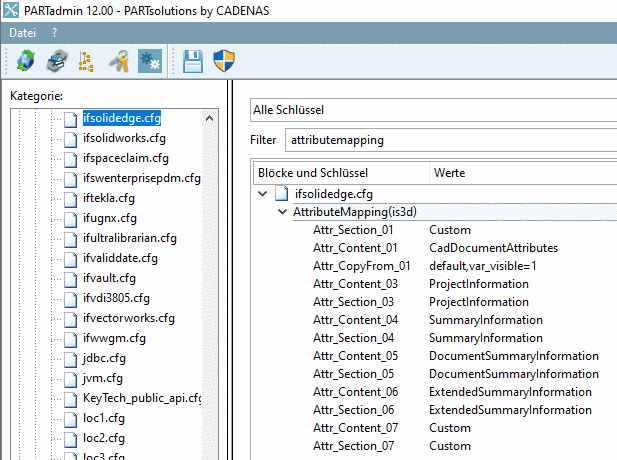Select ifsolidedge.cfg in category tree
Screen dimensions: 617x460
tap(122, 118)
